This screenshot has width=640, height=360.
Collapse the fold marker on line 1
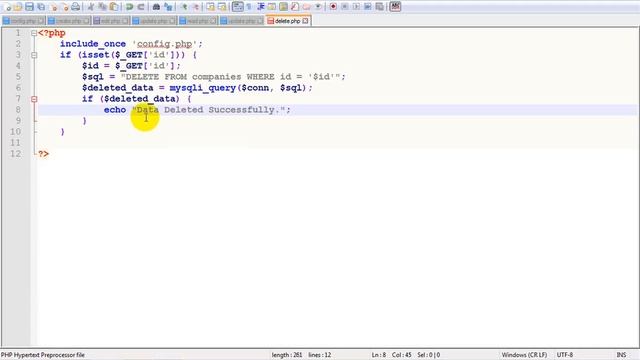pyautogui.click(x=34, y=33)
